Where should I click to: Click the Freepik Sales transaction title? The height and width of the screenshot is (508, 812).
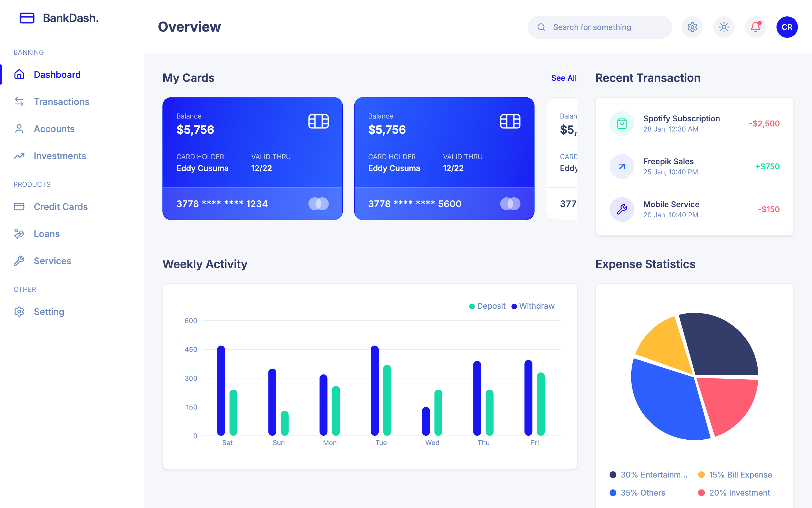(x=668, y=162)
